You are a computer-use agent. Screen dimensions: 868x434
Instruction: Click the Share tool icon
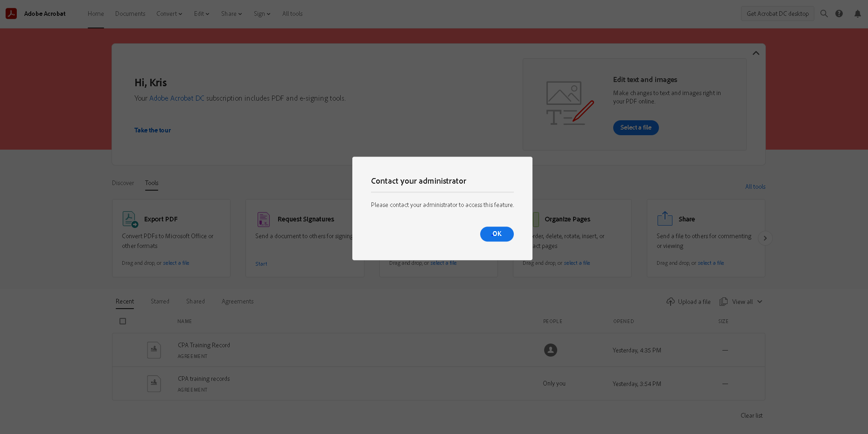[x=665, y=218]
